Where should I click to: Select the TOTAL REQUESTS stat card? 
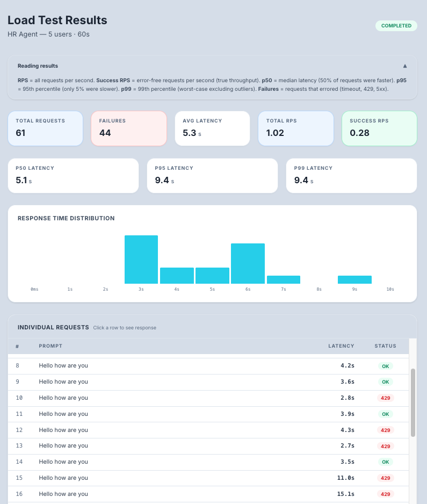[x=45, y=128]
